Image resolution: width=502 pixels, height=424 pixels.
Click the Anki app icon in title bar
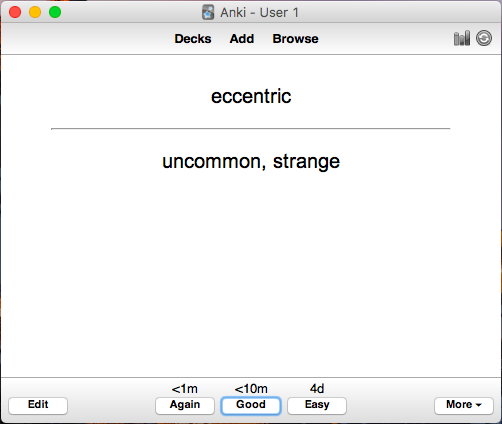(208, 12)
